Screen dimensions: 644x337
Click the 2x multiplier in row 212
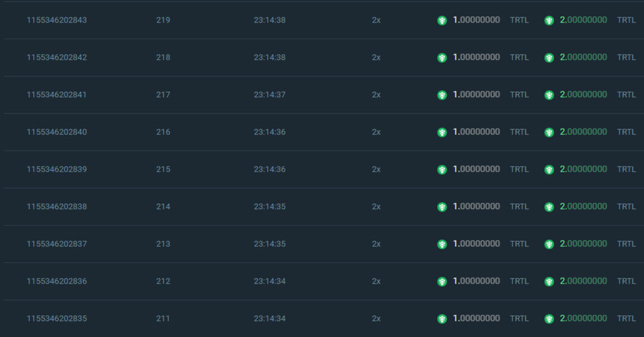pos(376,281)
